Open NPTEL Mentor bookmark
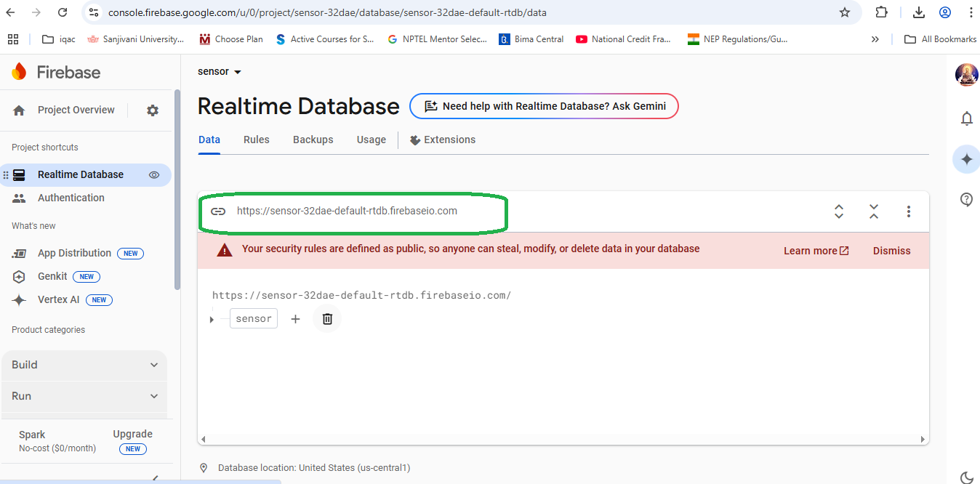980x484 pixels. point(437,39)
